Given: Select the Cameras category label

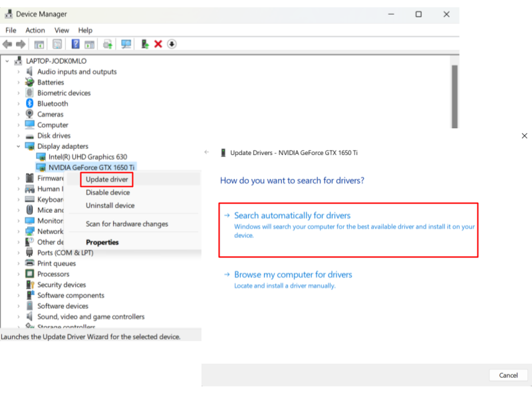Looking at the screenshot, I should (x=51, y=114).
